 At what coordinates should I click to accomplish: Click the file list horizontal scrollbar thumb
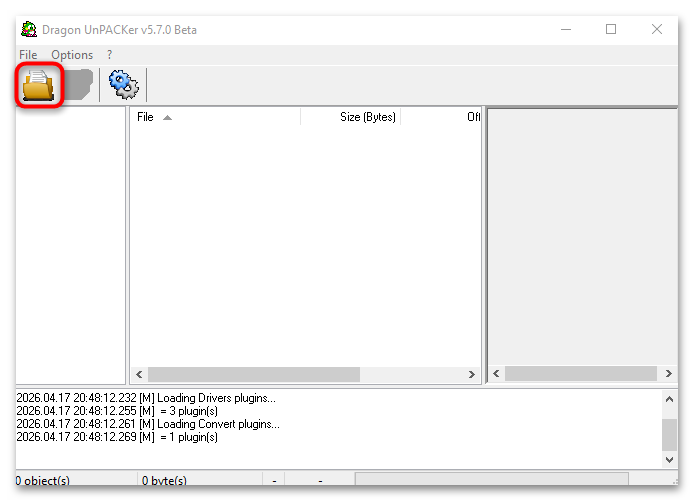(x=254, y=374)
